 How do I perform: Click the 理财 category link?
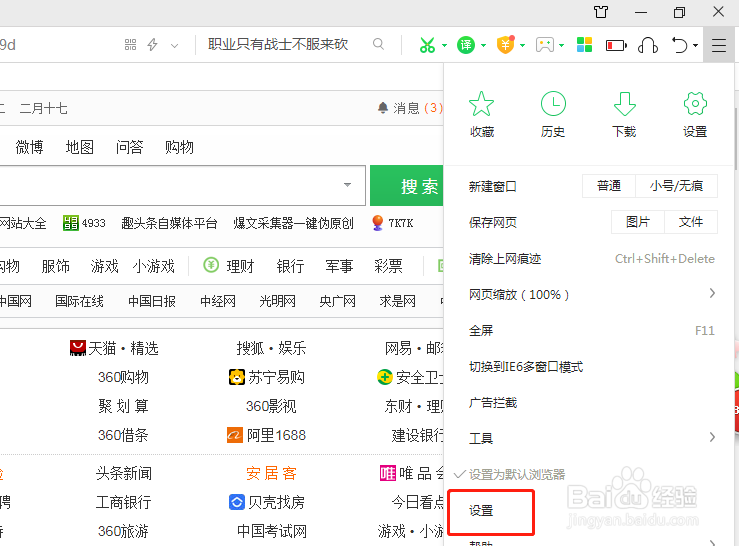(240, 266)
